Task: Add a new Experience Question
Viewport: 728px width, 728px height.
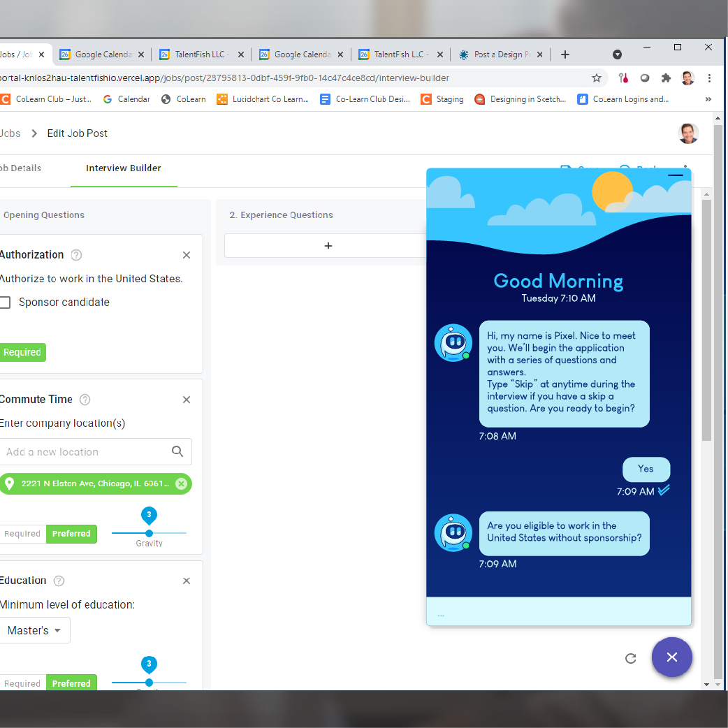Action: click(x=328, y=245)
